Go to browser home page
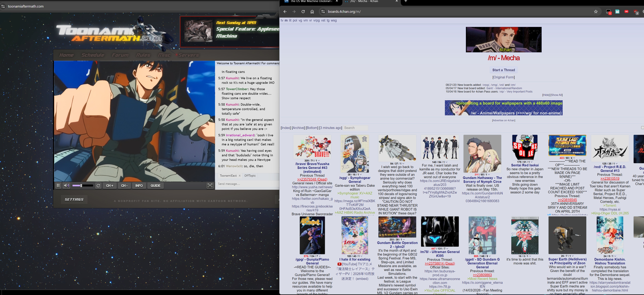Viewport: 644px width, 295px height. pos(312,12)
